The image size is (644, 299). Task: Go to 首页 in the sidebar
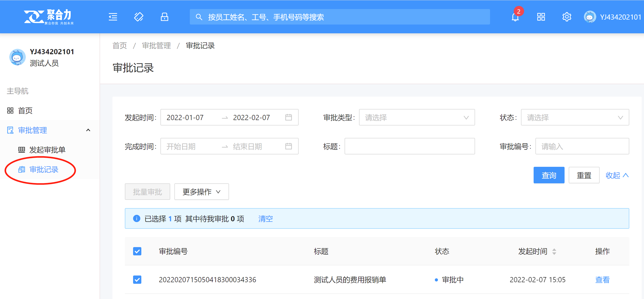[x=25, y=111]
